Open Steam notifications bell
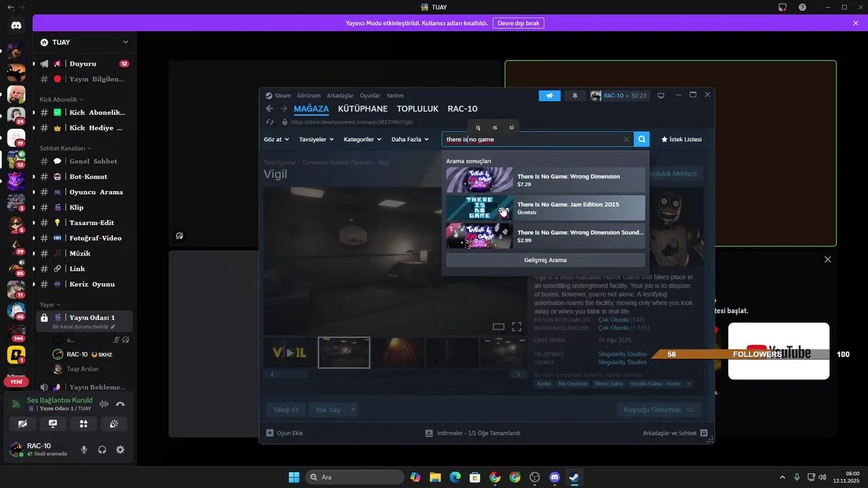 tap(575, 96)
